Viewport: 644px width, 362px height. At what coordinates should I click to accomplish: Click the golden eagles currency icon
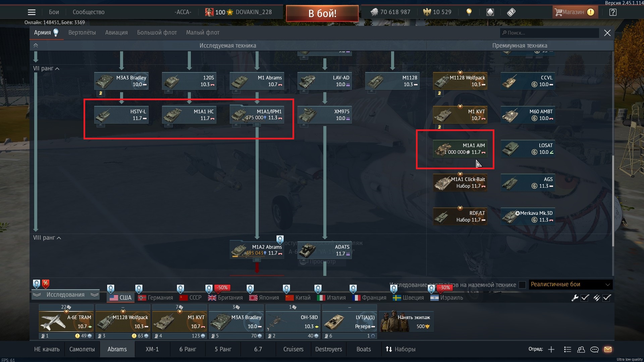click(x=427, y=12)
